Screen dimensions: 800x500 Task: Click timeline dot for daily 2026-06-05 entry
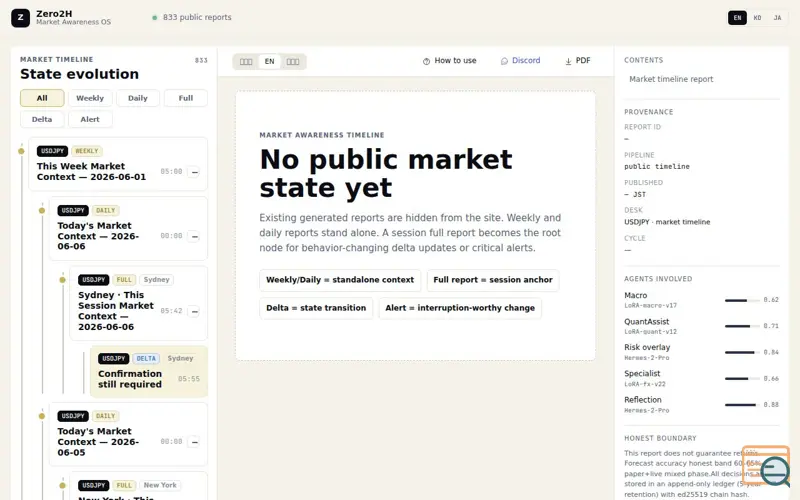pos(42,416)
